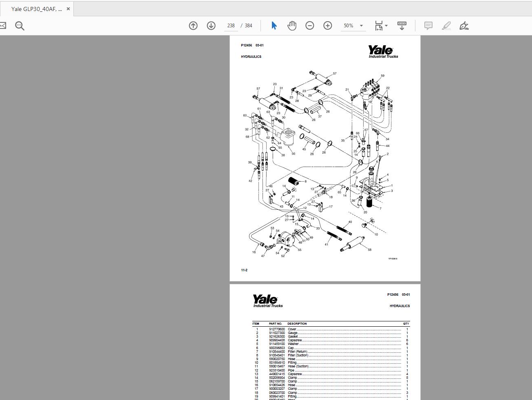
Task: Zoom in using the plus icon
Action: (x=327, y=25)
